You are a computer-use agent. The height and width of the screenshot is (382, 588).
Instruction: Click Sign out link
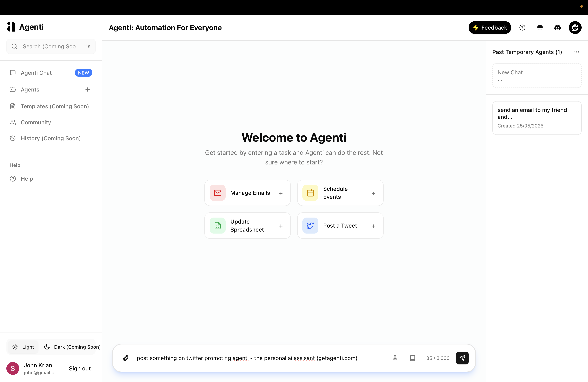(x=80, y=368)
